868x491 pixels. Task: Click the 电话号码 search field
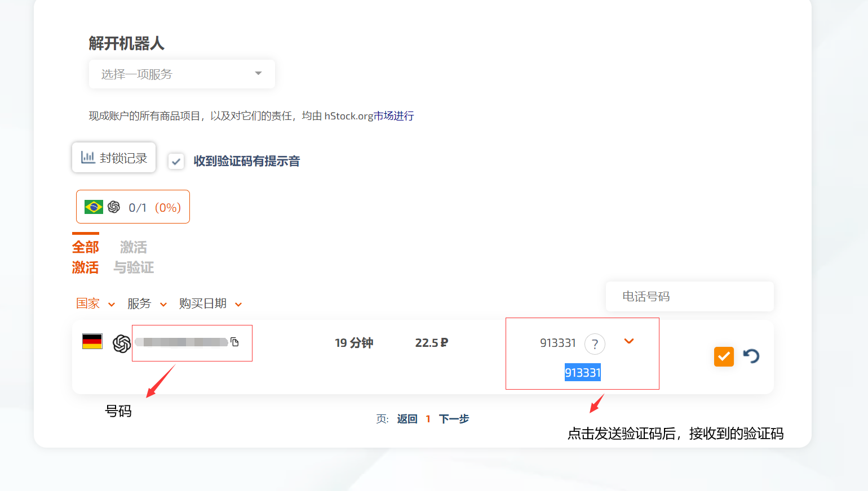pyautogui.click(x=689, y=297)
